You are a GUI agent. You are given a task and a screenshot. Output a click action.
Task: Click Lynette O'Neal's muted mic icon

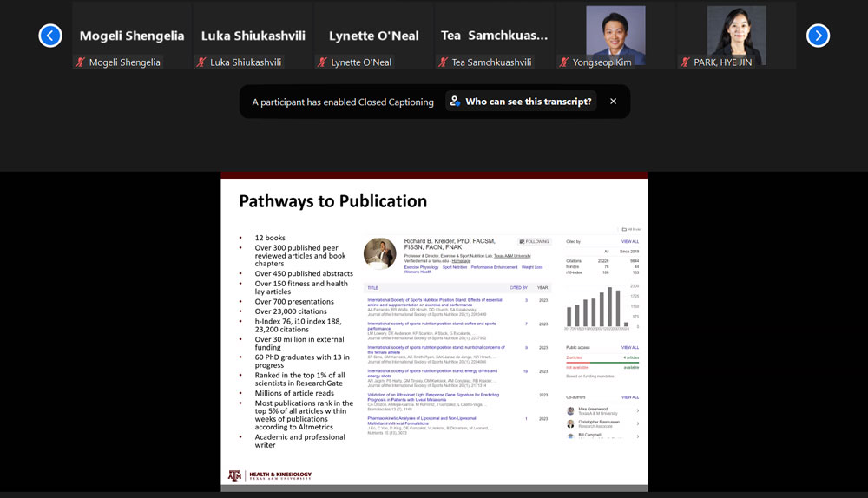pos(322,62)
